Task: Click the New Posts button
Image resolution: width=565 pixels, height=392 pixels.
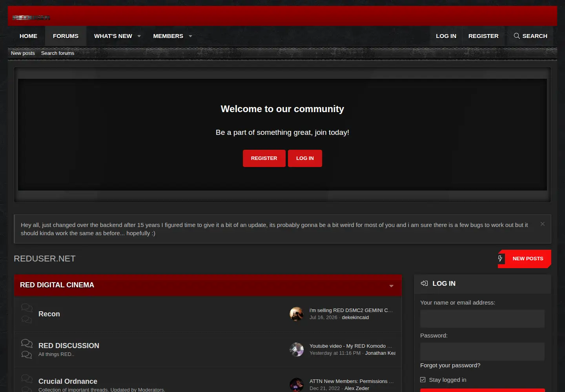Action: [525, 259]
